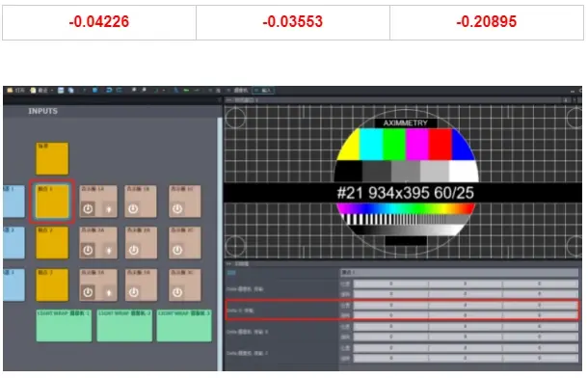
Task: Click the undo arrow icon in the toolbar
Action: (x=109, y=91)
